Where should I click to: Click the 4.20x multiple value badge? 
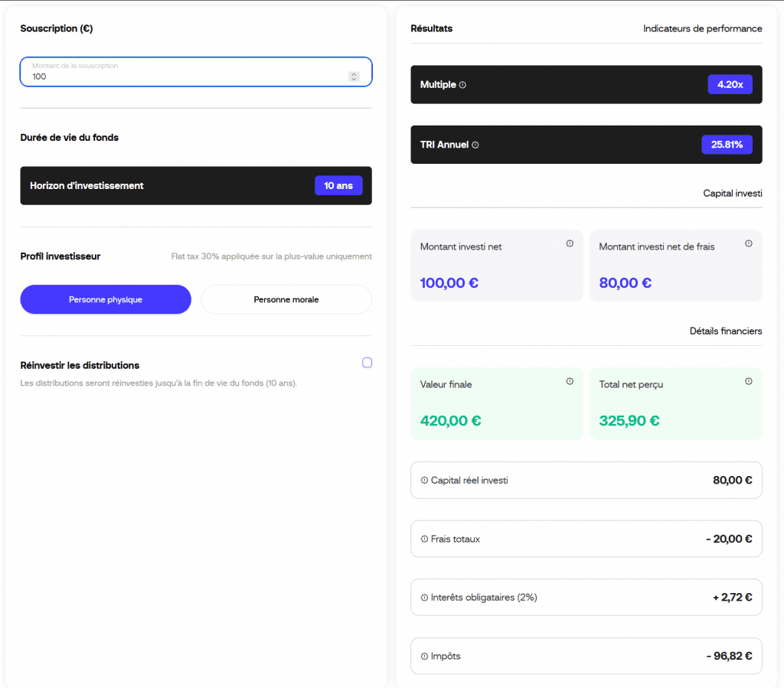[x=730, y=85]
